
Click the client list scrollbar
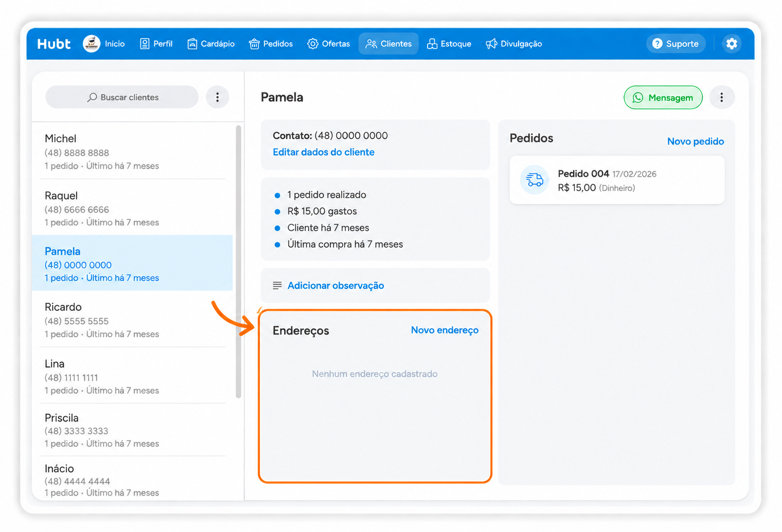click(x=238, y=261)
